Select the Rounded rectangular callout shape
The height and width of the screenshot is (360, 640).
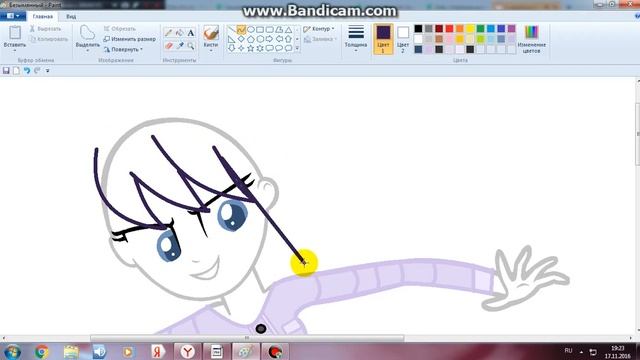(269, 48)
